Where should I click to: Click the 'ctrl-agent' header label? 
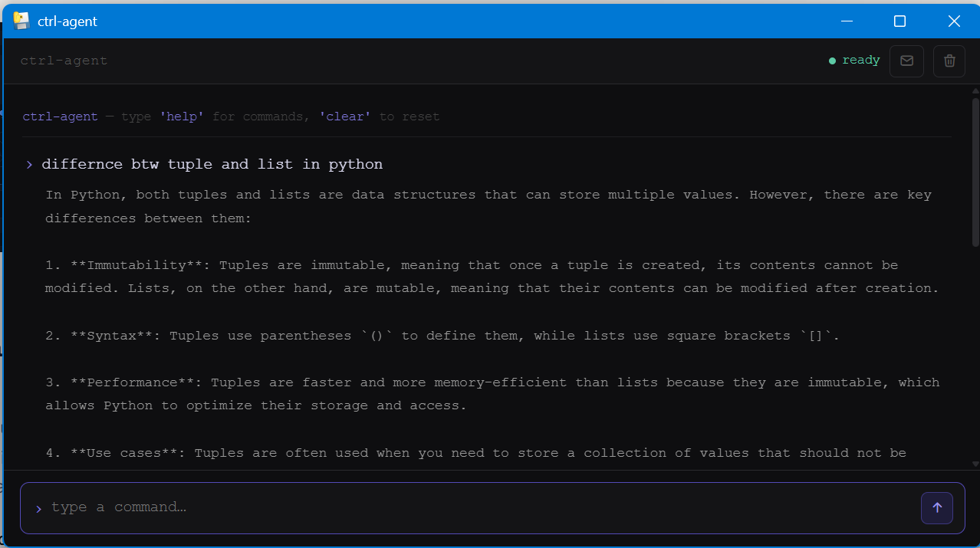pos(64,61)
